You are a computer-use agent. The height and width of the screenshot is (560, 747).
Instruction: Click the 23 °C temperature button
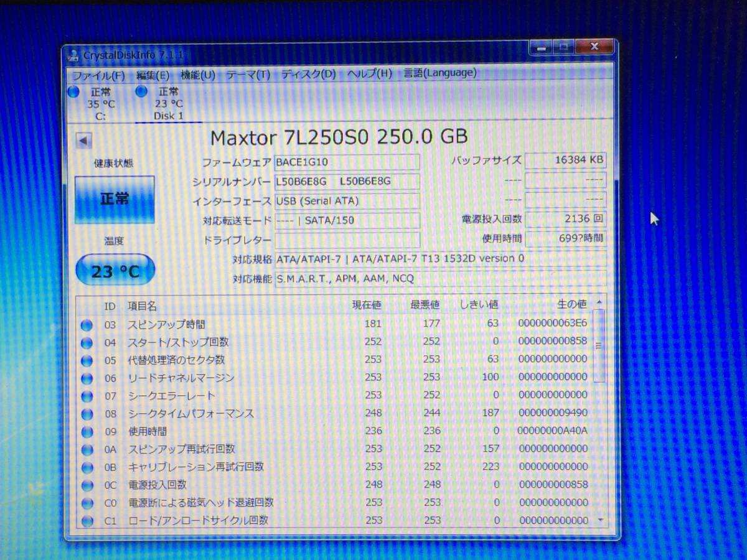tap(115, 271)
